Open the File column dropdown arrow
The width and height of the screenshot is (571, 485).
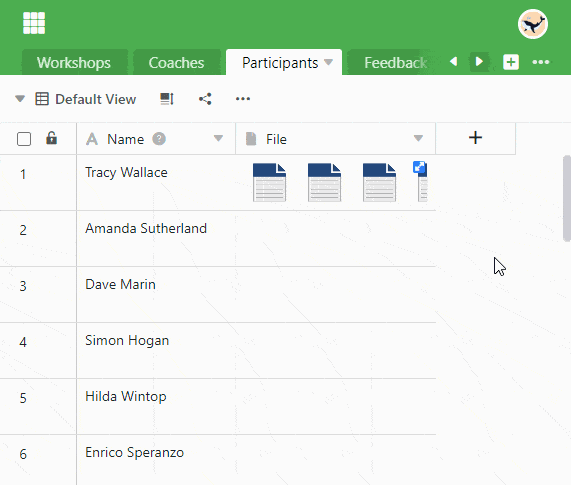click(x=418, y=138)
